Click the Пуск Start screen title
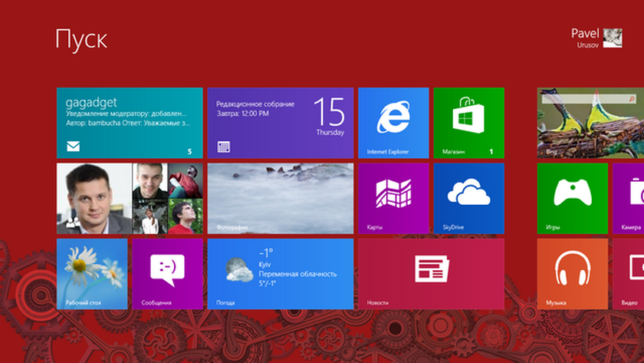 click(x=81, y=39)
